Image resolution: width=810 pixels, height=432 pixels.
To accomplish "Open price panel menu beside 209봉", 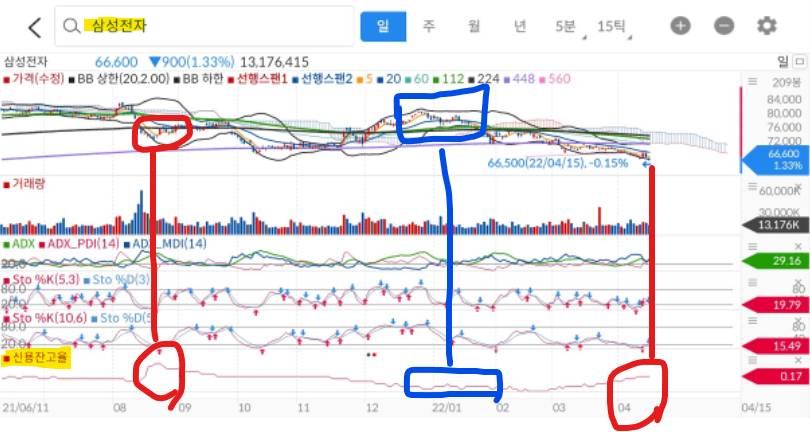I will click(x=753, y=82).
